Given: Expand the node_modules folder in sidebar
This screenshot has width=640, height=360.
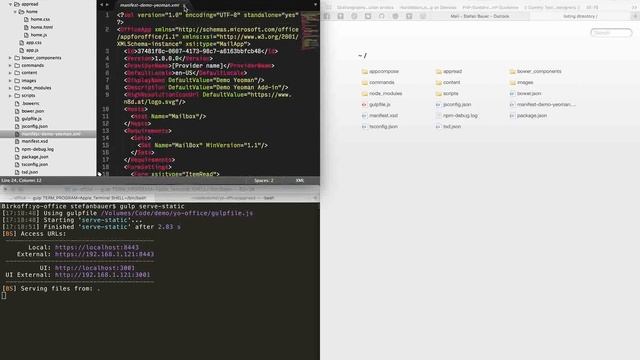Looking at the screenshot, I should point(10,88).
